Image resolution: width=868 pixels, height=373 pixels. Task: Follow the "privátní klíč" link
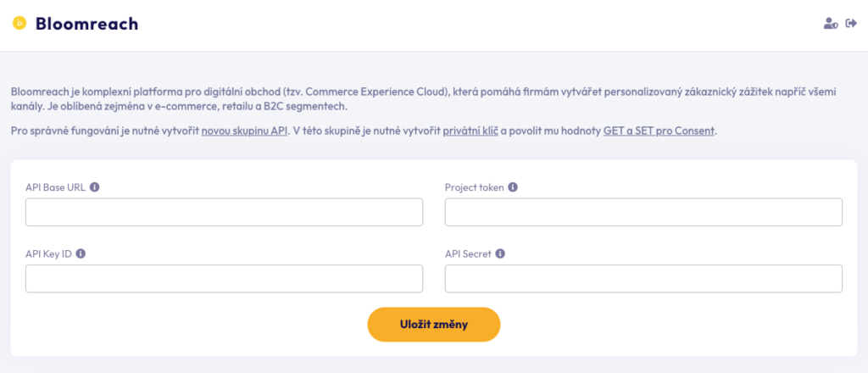click(470, 131)
